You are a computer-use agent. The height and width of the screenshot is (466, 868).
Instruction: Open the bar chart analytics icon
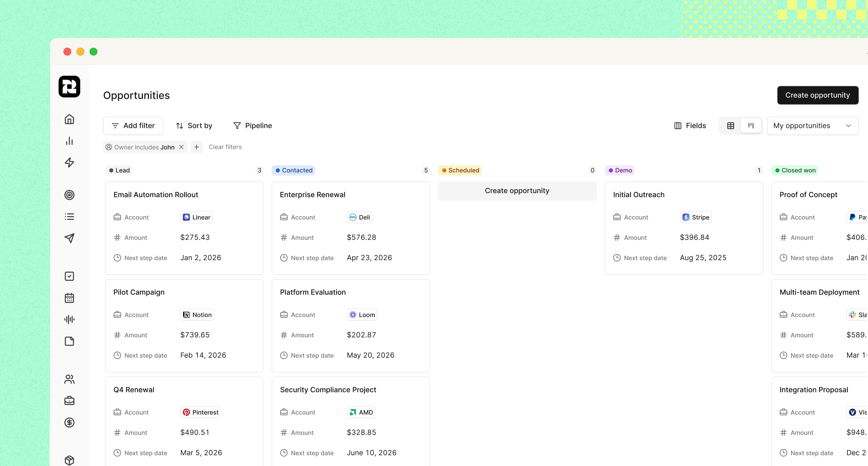[x=69, y=141]
